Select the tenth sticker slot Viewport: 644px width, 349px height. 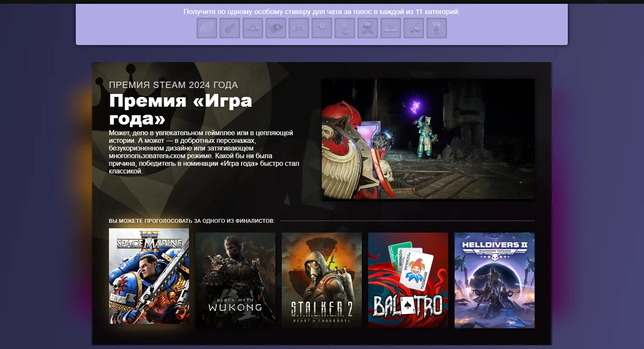point(414,28)
